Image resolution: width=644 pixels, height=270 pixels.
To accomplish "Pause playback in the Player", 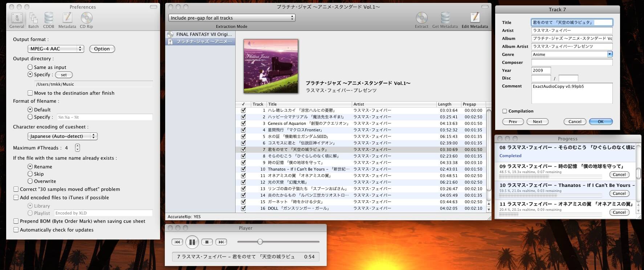I will pyautogui.click(x=192, y=242).
